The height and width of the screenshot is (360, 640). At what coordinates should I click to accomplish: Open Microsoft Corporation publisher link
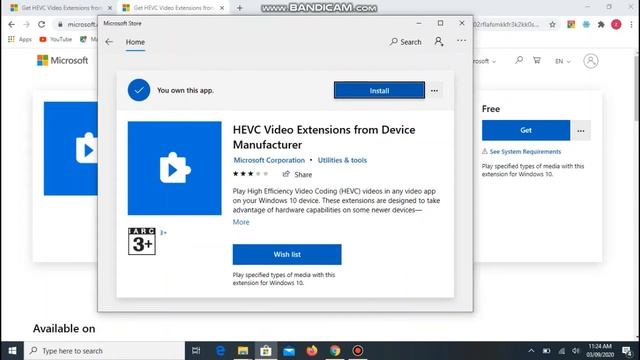[269, 160]
